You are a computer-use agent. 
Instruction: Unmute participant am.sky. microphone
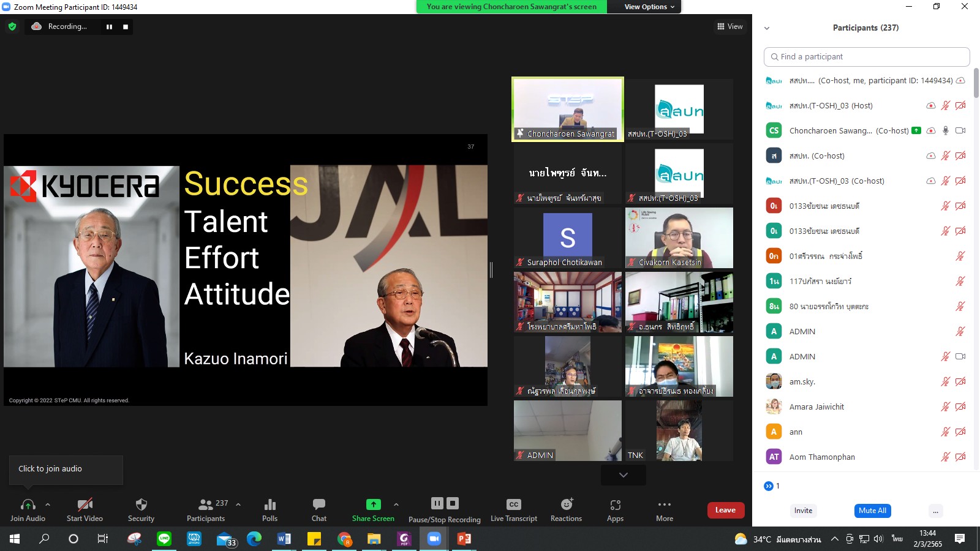946,381
